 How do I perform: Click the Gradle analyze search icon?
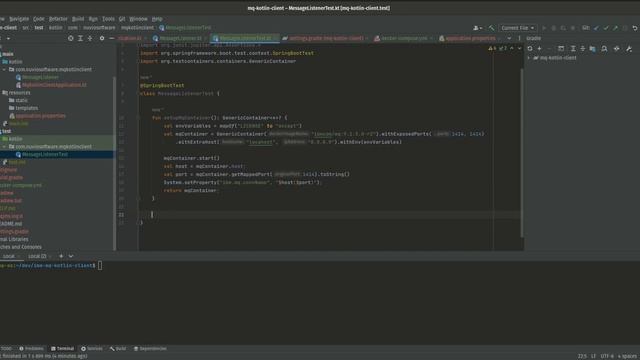pos(604,49)
